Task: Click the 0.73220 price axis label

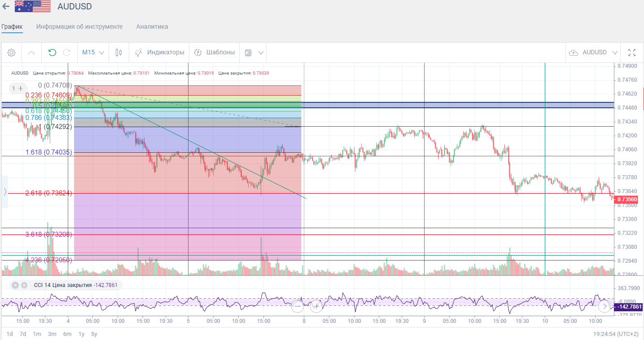Action: point(627,233)
